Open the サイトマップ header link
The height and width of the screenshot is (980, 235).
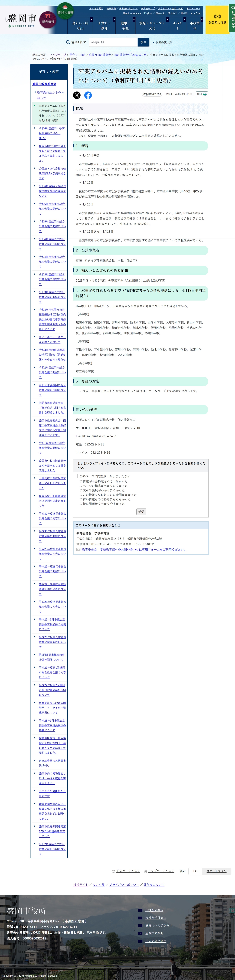pyautogui.click(x=193, y=8)
